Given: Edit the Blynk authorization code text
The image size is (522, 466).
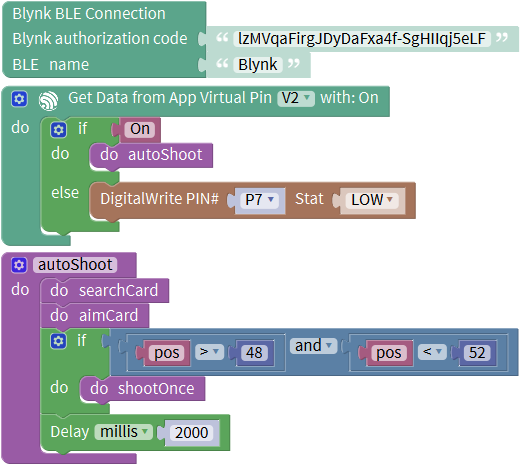Looking at the screenshot, I should pos(362,39).
